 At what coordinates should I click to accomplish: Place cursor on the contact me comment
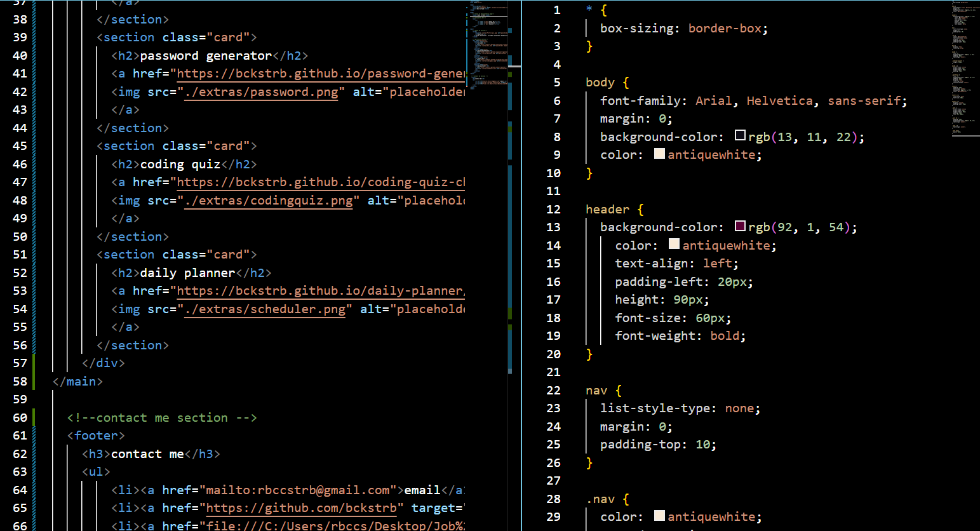pyautogui.click(x=159, y=417)
